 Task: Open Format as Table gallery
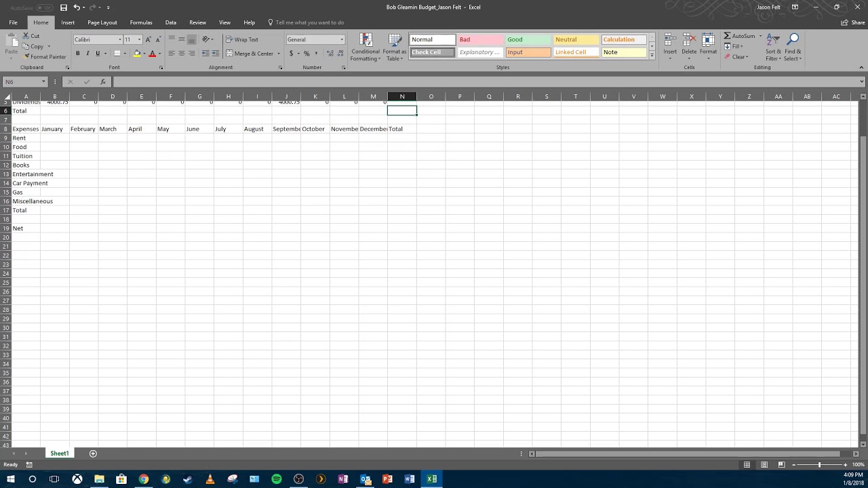(395, 47)
